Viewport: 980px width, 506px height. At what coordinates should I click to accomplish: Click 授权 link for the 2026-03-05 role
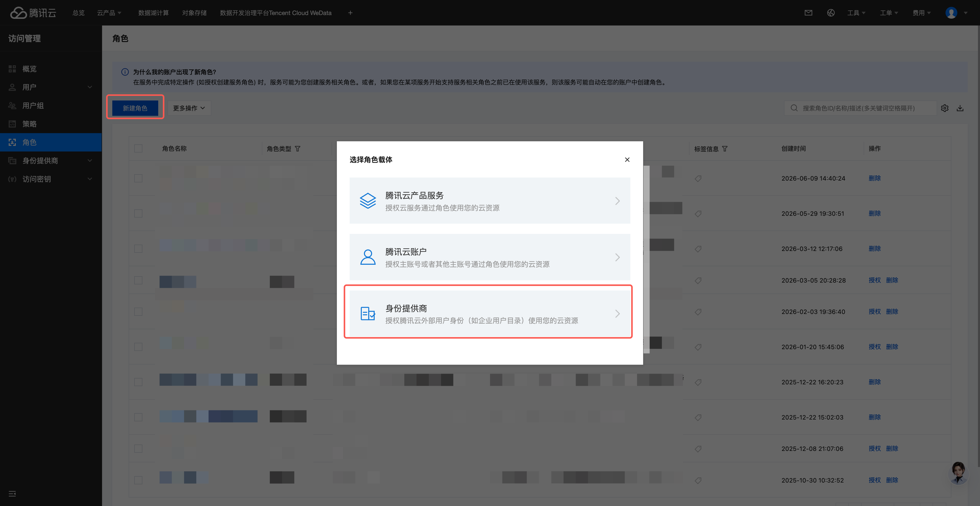pos(875,280)
